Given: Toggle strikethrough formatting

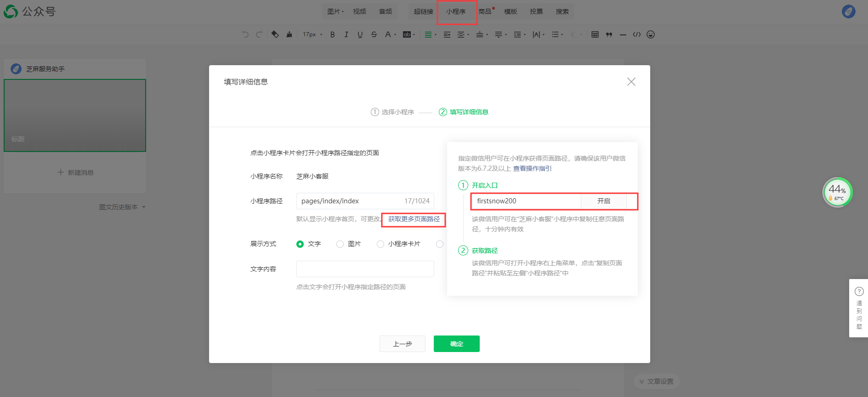Looking at the screenshot, I should click(x=374, y=34).
